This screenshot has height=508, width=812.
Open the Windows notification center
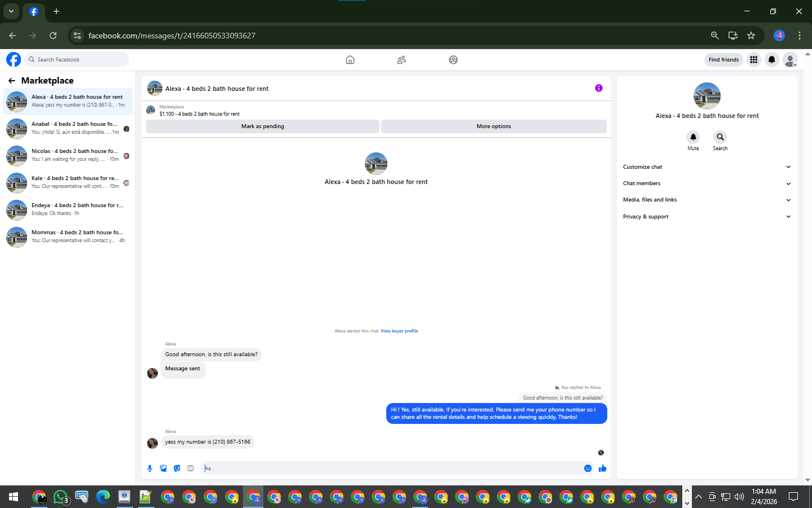coord(793,497)
